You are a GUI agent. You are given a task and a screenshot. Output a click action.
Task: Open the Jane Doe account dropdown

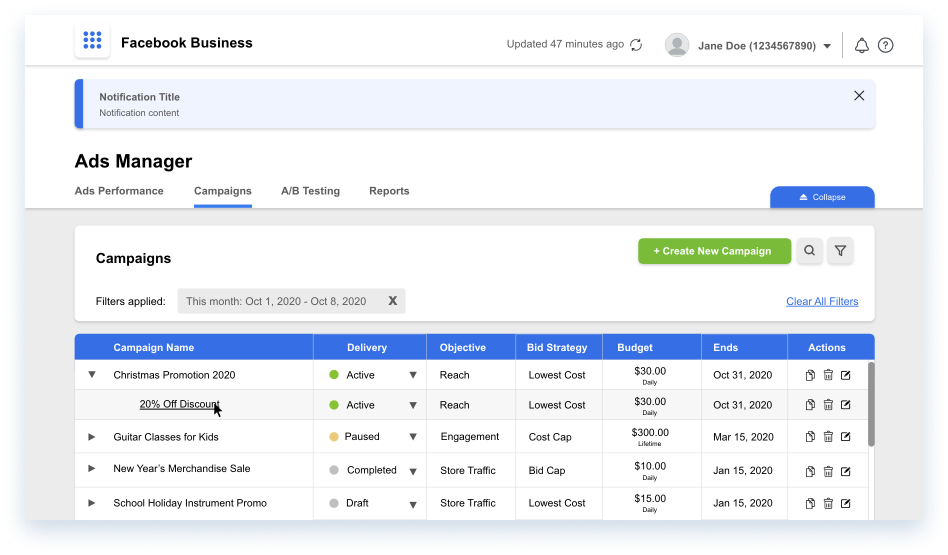827,46
